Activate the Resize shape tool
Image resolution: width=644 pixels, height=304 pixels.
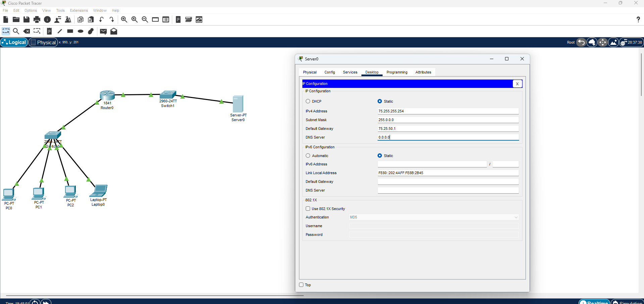click(x=37, y=31)
